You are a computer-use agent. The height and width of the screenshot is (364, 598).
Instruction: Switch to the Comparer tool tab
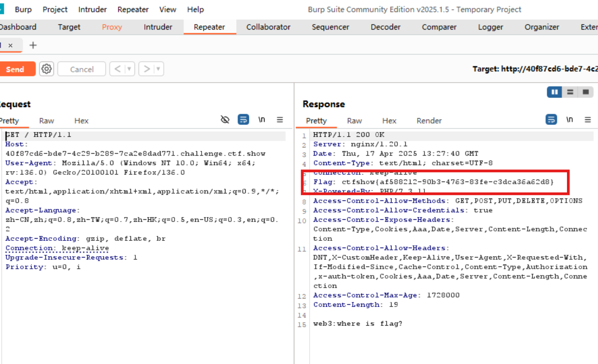tap(439, 27)
